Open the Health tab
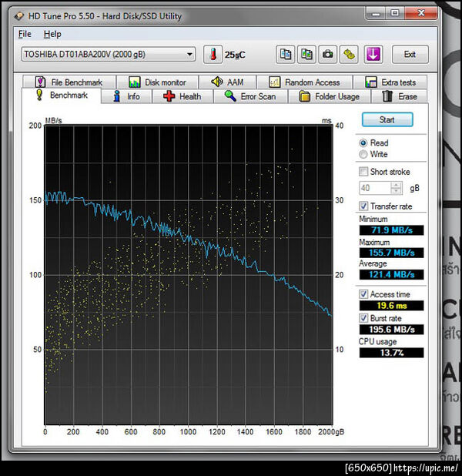This screenshot has height=476, width=462. tap(182, 96)
